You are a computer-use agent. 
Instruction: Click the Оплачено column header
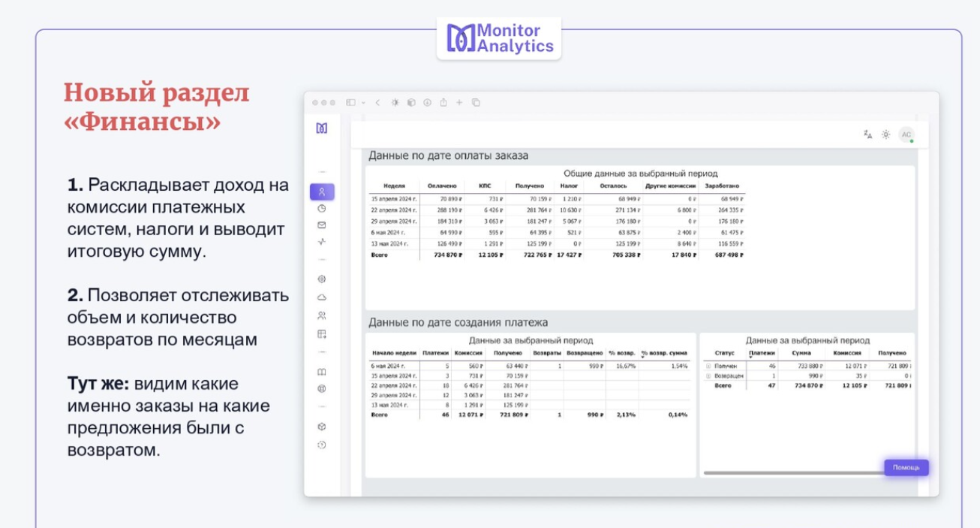pos(441,186)
